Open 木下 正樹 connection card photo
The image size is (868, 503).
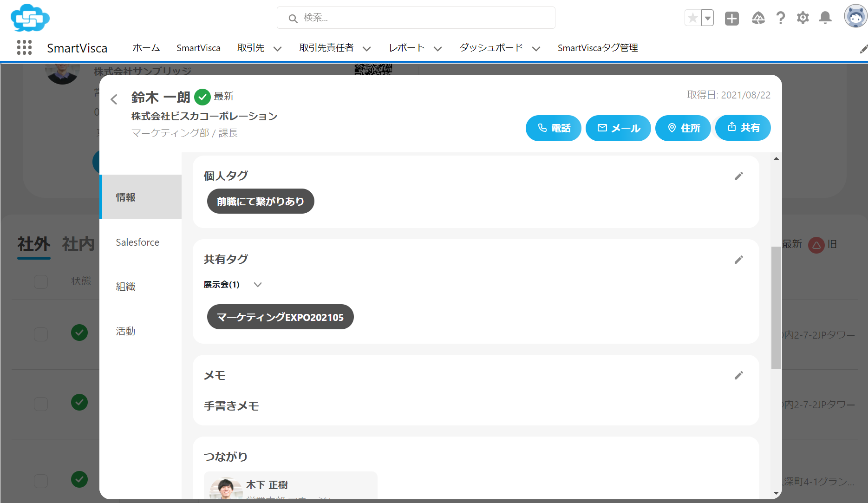[x=226, y=489]
